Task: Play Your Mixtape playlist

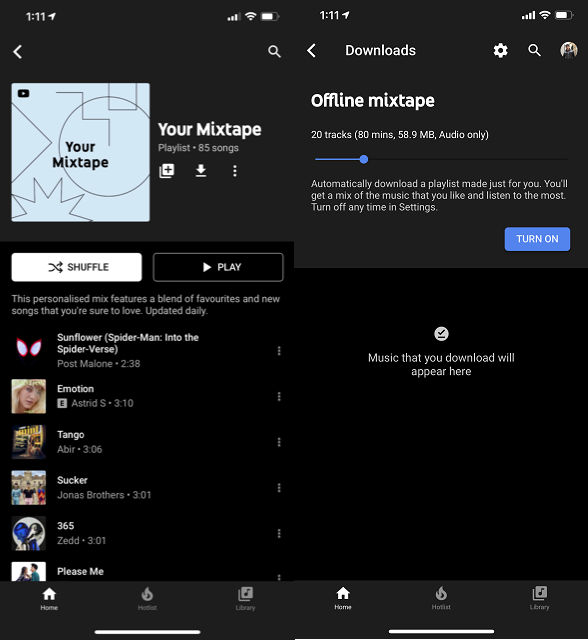Action: click(x=218, y=267)
